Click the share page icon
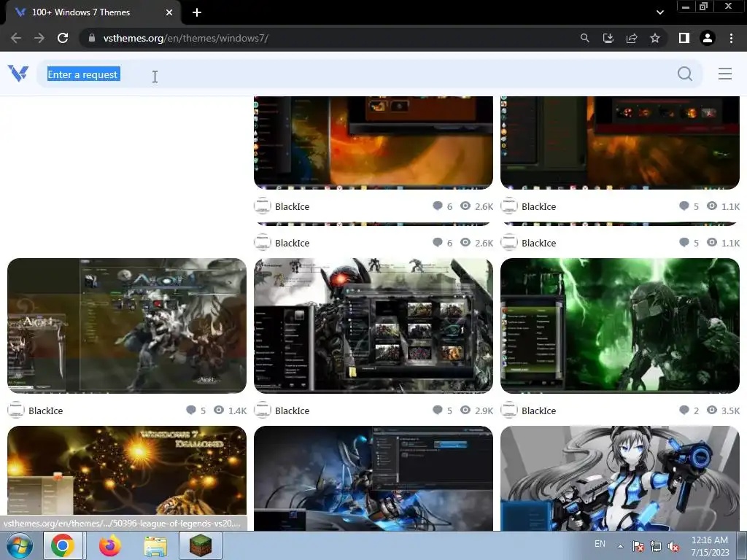The image size is (747, 560). point(632,38)
